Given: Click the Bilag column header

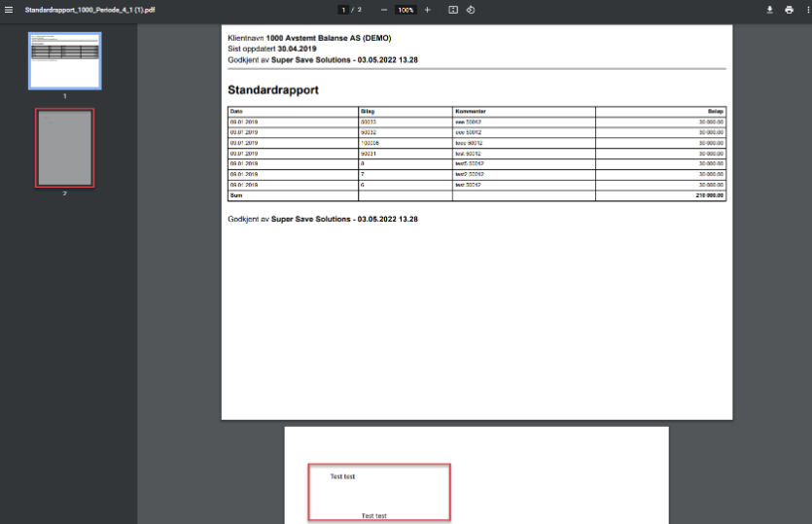Looking at the screenshot, I should (x=367, y=112).
